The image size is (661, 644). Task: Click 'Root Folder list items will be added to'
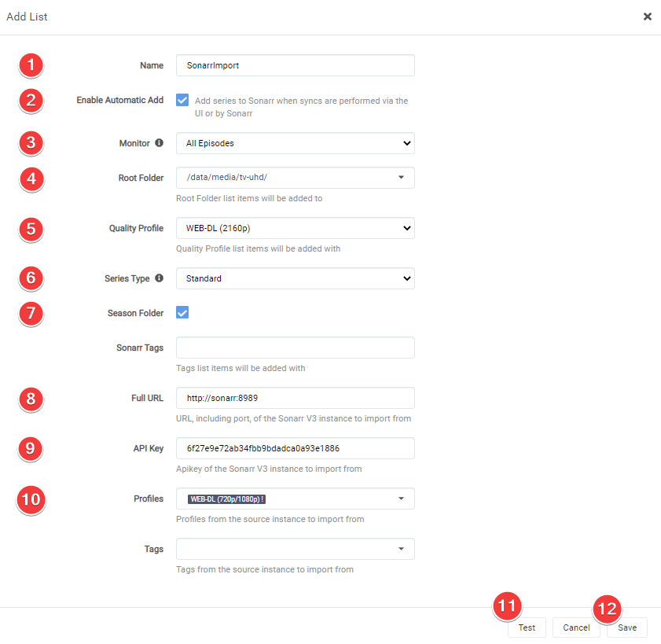[249, 198]
